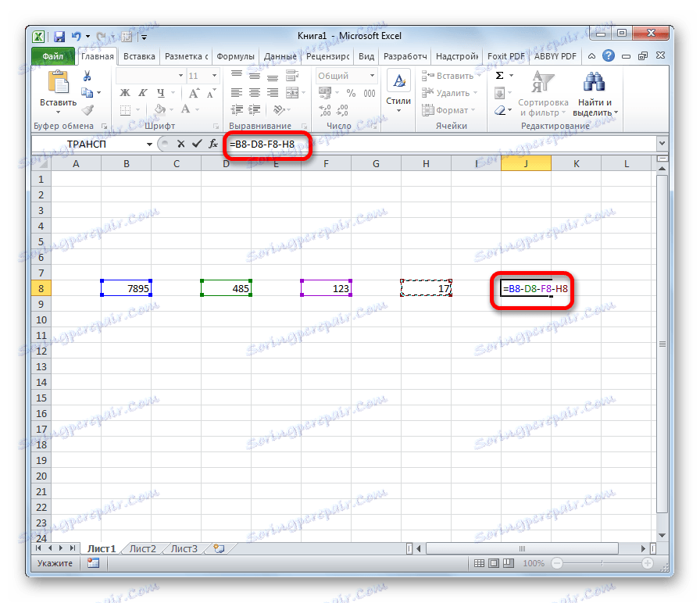This screenshot has height=603, width=700.
Task: Toggle Italic (К) formatting
Action: (142, 93)
